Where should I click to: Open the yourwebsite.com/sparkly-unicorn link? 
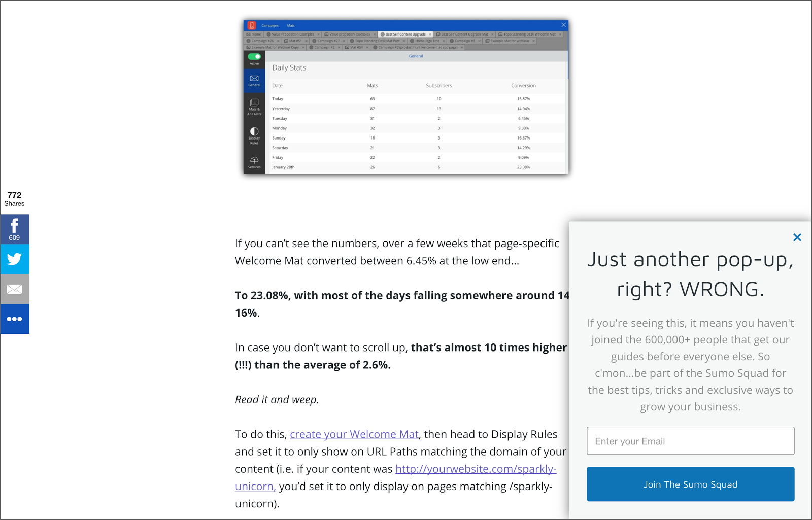[x=396, y=477]
